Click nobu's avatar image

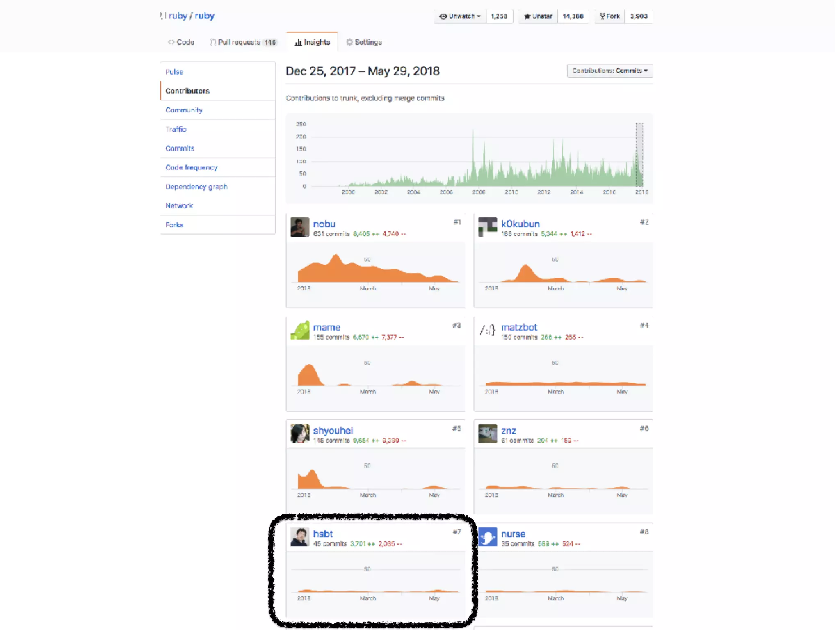click(300, 227)
